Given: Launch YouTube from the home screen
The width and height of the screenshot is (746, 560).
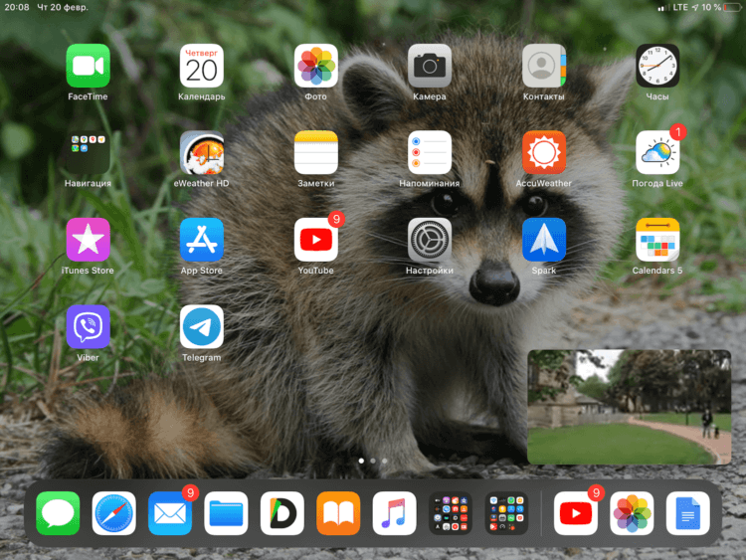Looking at the screenshot, I should pos(316,240).
